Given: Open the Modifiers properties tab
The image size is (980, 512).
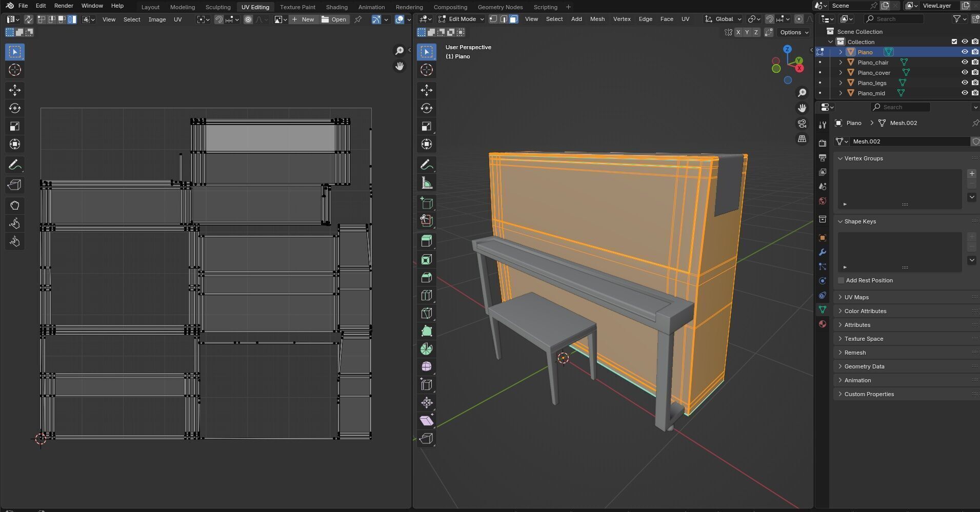Looking at the screenshot, I should pyautogui.click(x=823, y=252).
